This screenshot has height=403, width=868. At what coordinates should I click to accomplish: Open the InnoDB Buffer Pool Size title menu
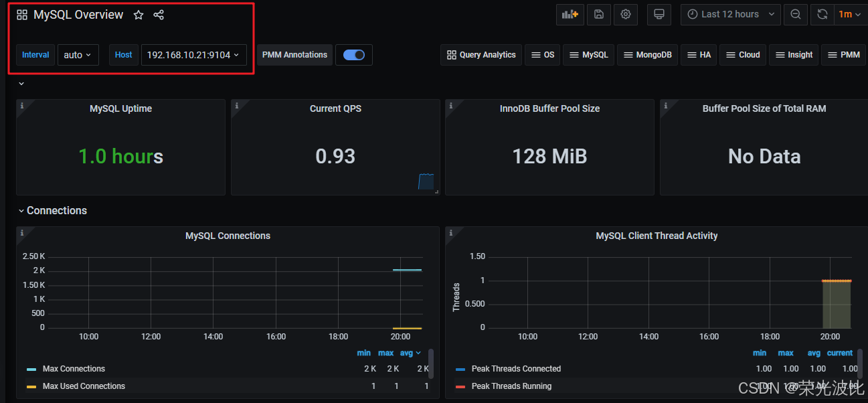coord(549,108)
